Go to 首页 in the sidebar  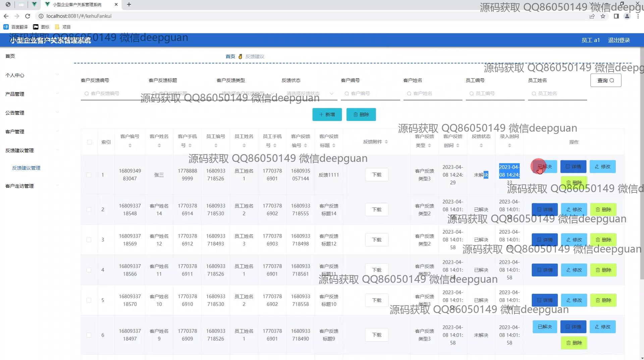pyautogui.click(x=10, y=56)
